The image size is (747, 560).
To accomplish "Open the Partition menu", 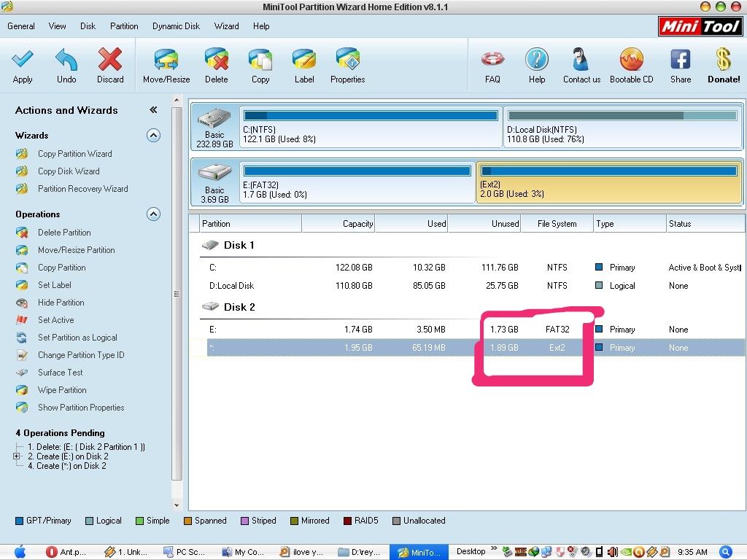I will (x=124, y=26).
